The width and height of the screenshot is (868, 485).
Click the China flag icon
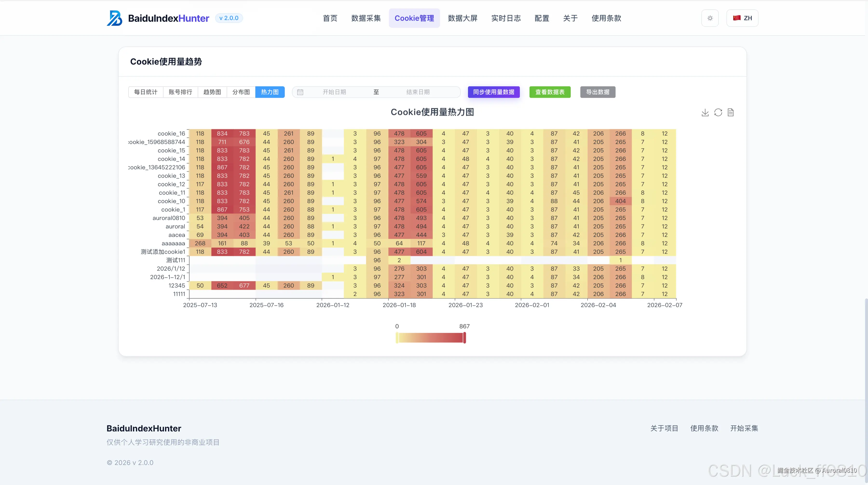[x=737, y=18]
